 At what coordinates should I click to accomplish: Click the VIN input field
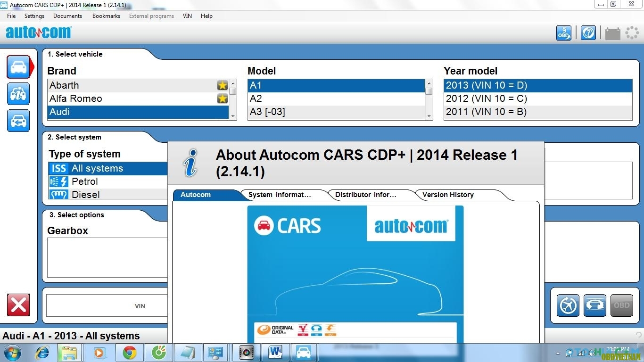107,306
